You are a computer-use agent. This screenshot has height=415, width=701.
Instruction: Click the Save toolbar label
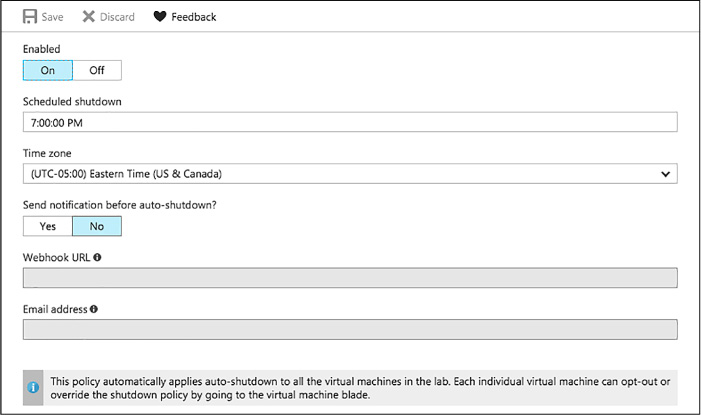(52, 17)
